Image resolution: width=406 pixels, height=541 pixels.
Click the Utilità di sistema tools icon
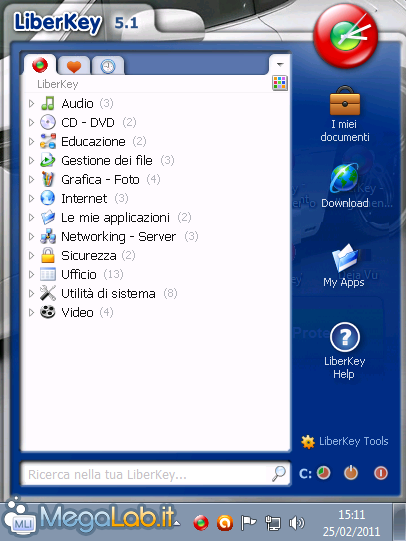click(48, 293)
